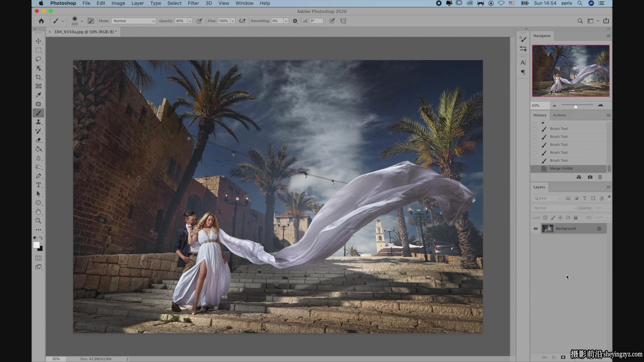The height and width of the screenshot is (362, 644).
Task: Delete current history state with trash icon
Action: (x=600, y=177)
